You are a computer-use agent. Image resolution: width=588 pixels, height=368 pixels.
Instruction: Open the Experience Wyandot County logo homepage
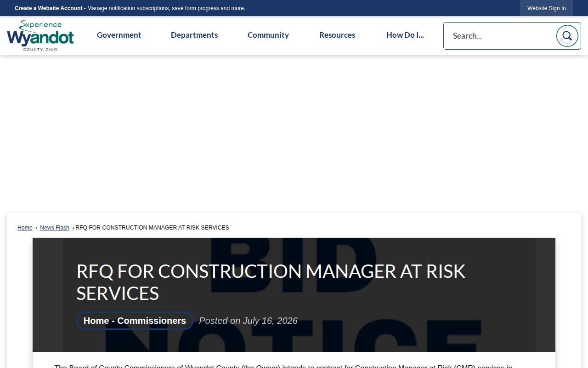click(x=40, y=36)
